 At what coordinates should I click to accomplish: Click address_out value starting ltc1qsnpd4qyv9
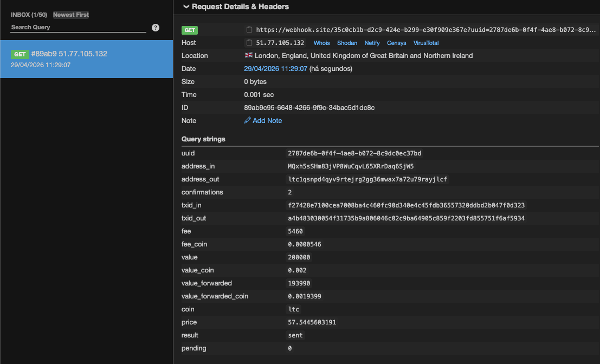(x=367, y=179)
